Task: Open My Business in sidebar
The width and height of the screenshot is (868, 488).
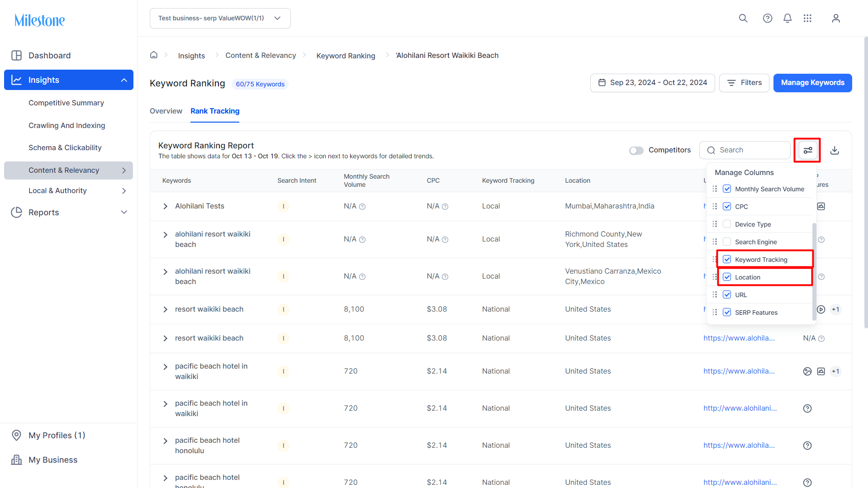Action: tap(53, 460)
